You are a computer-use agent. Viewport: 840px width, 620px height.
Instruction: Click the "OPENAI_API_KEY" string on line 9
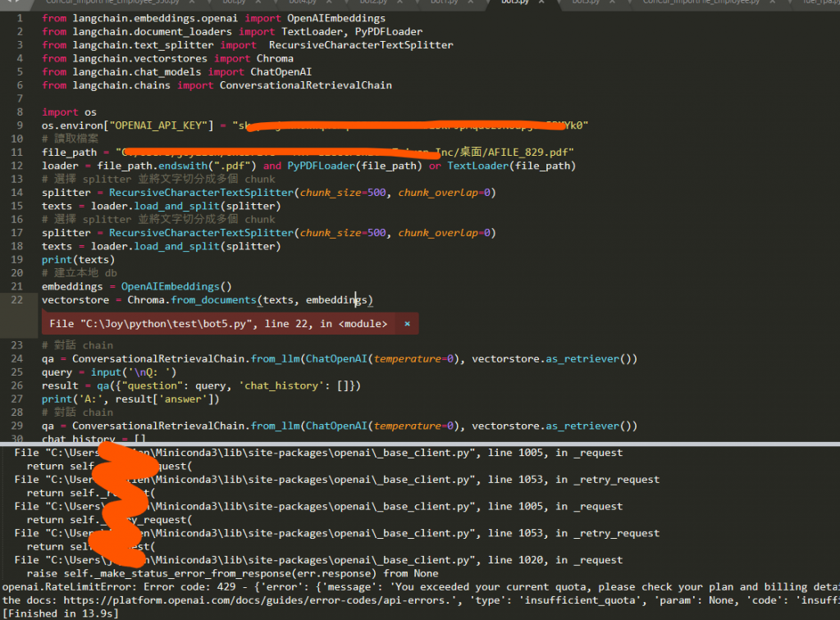(158, 125)
